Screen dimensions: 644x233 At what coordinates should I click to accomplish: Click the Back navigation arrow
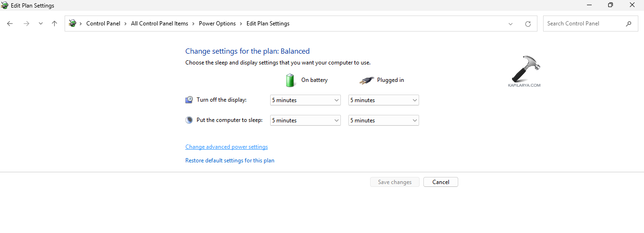[x=10, y=24]
